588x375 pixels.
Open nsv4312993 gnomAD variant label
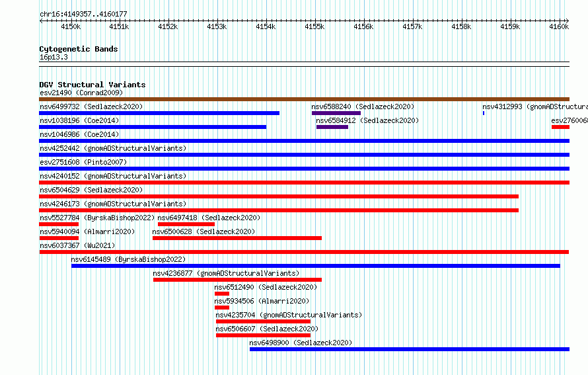tap(535, 106)
